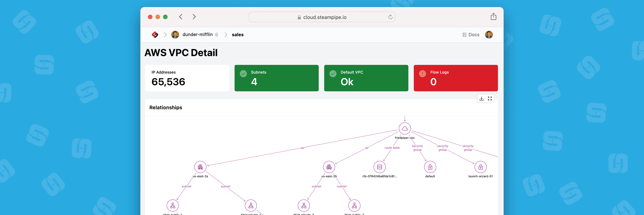The height and width of the screenshot is (215, 644).
Task: Open the user profile avatar menu
Action: tap(489, 35)
